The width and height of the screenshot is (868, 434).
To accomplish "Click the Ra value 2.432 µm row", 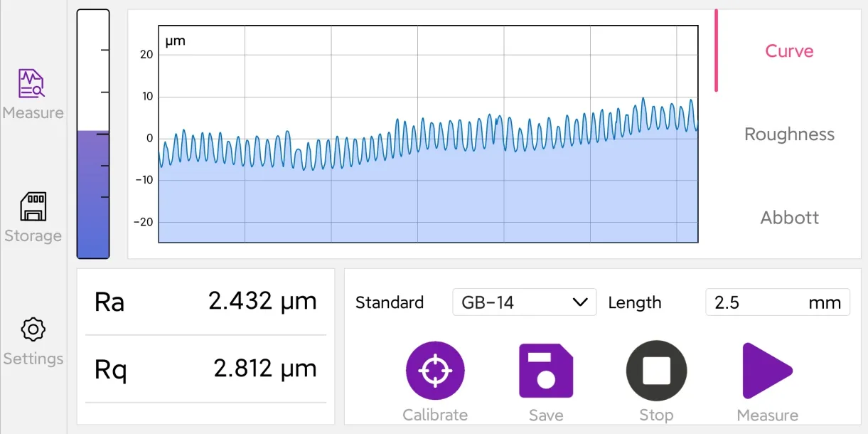I will pos(205,302).
